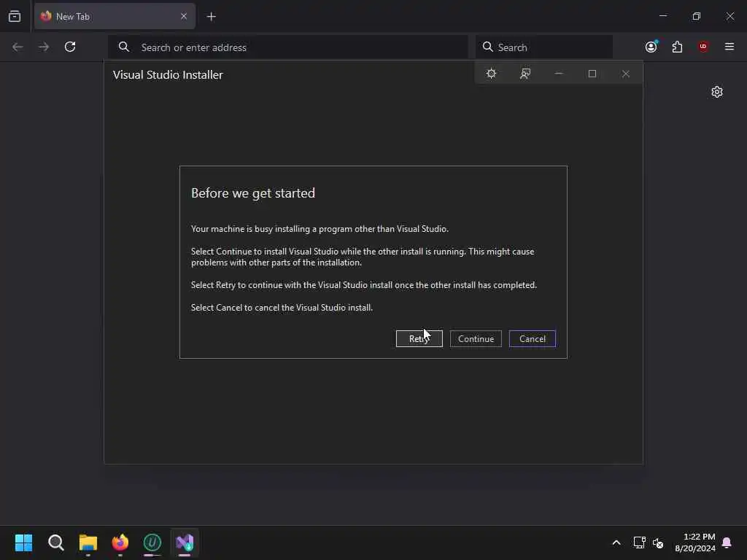Focus the Search or enter address bar
Image resolution: width=747 pixels, height=560 pixels.
point(287,47)
